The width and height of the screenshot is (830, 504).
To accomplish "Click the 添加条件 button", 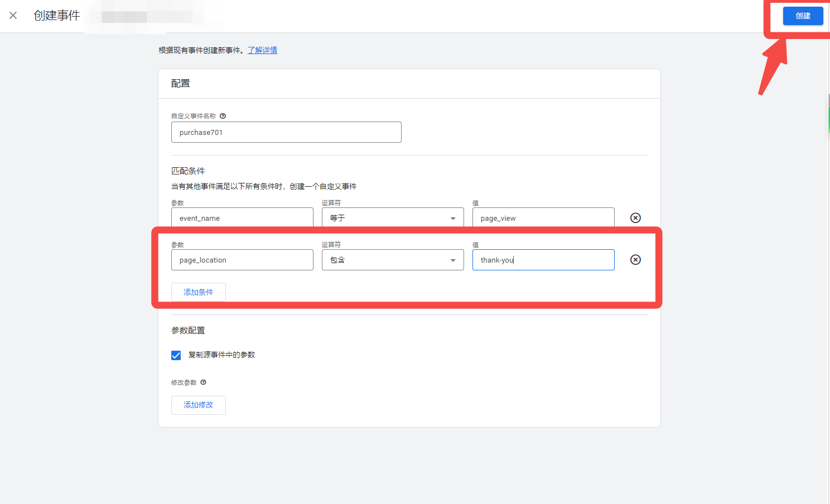I will click(x=198, y=292).
